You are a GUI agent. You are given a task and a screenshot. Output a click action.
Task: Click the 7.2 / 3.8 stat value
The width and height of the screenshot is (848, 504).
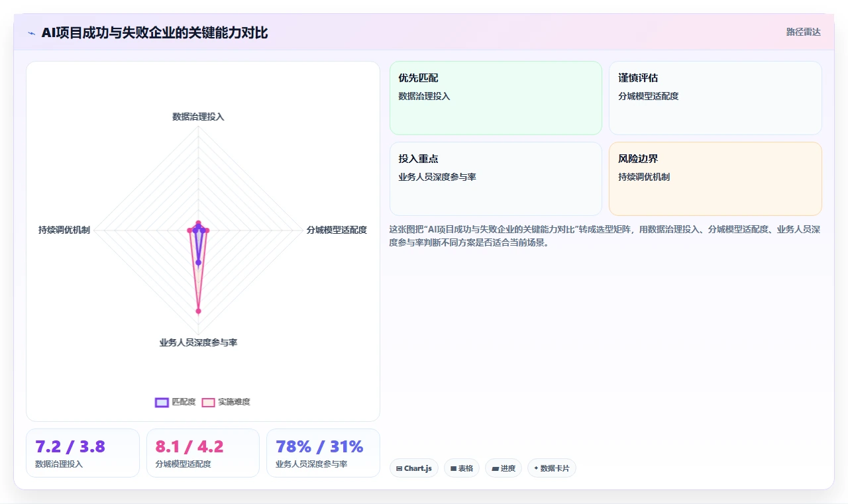(70, 446)
